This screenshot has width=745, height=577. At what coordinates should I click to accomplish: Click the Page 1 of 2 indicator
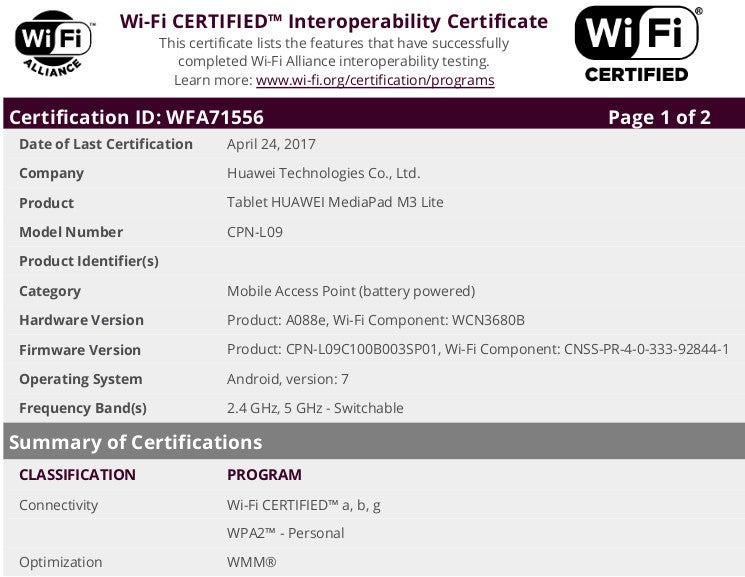659,117
